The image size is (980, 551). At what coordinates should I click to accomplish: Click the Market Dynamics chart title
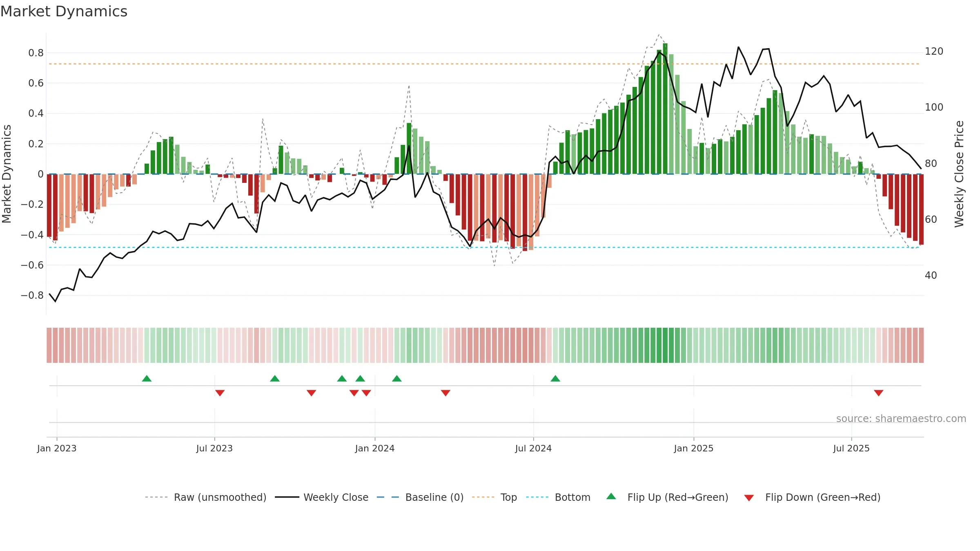[64, 11]
